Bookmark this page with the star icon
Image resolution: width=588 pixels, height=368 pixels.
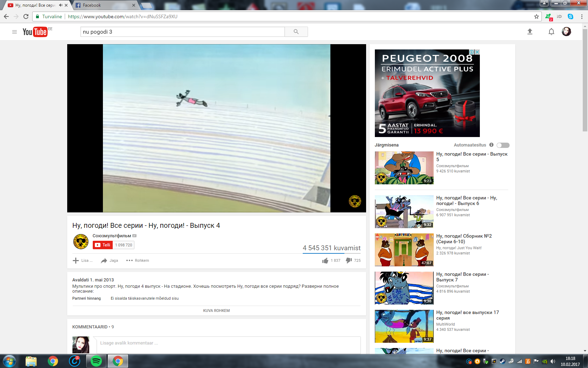click(x=537, y=16)
